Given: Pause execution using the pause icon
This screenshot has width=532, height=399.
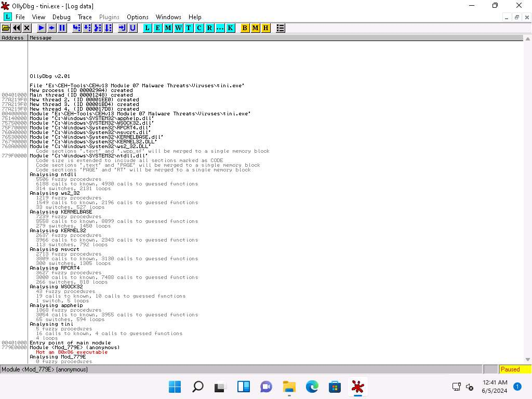Looking at the screenshot, I should (x=62, y=28).
